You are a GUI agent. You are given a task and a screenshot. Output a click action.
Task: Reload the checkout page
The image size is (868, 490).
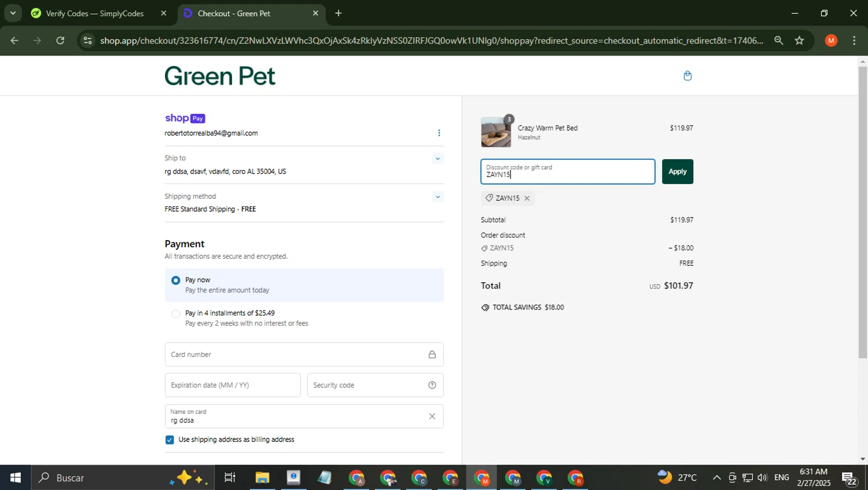point(60,40)
